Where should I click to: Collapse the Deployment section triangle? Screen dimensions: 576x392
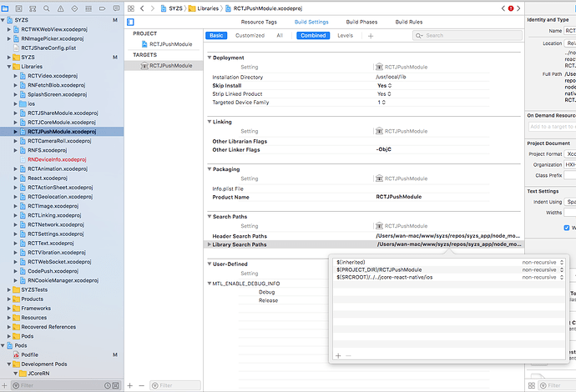pos(210,58)
